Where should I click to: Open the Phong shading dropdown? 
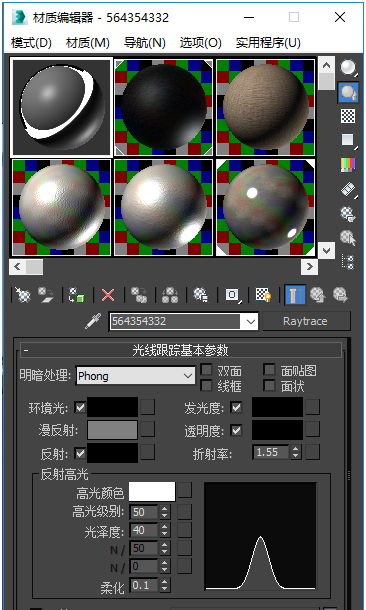click(x=135, y=376)
